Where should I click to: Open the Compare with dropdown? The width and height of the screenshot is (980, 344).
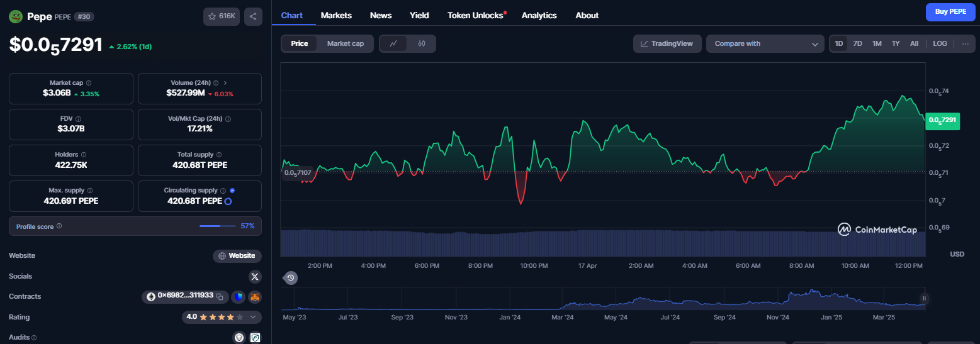pyautogui.click(x=765, y=43)
